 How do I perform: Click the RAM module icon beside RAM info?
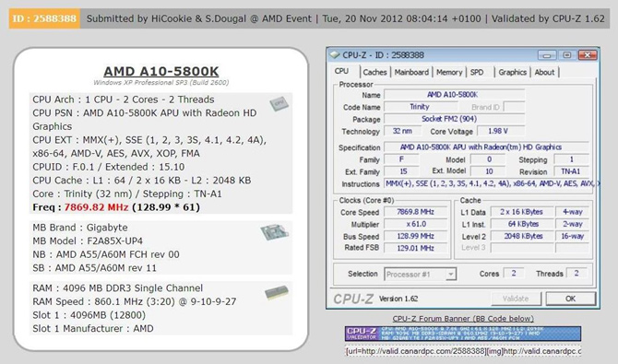277,293
